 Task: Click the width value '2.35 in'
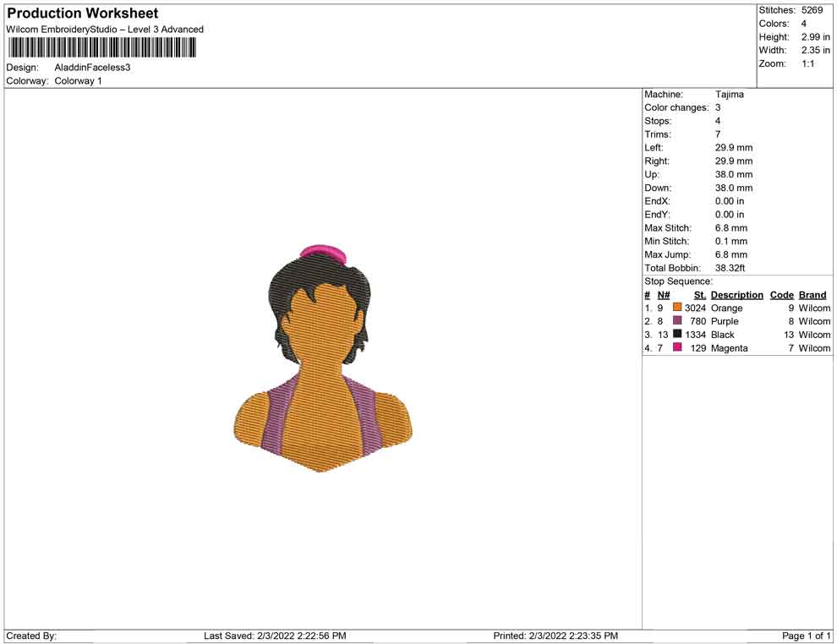pyautogui.click(x=815, y=50)
